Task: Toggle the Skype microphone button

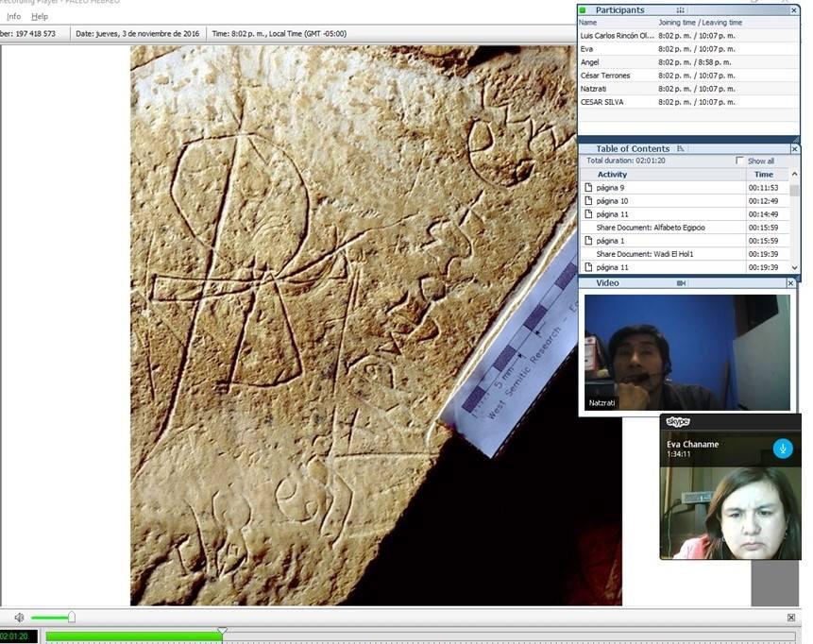Action: [x=783, y=448]
